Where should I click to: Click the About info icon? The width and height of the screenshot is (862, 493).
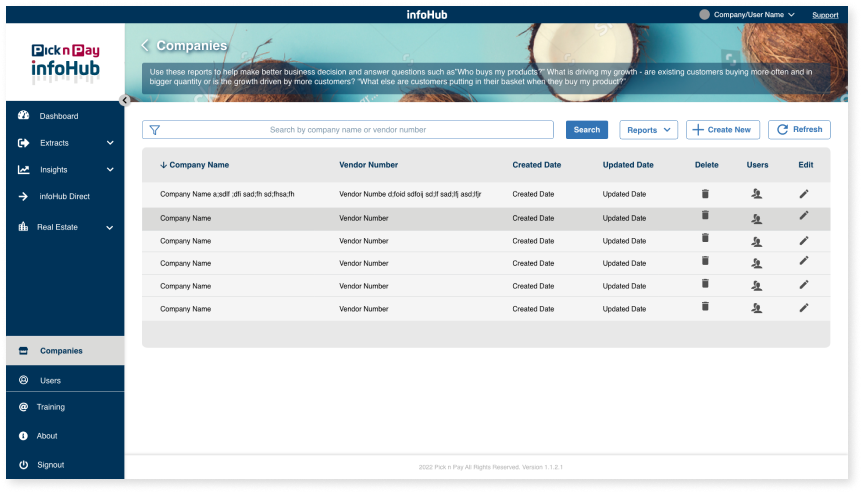[x=23, y=436]
